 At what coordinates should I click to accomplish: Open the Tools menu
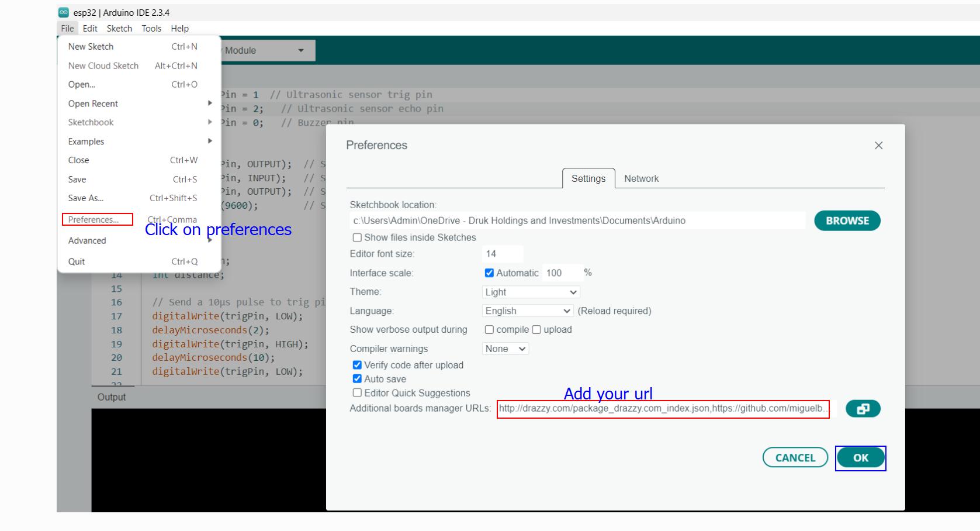151,28
